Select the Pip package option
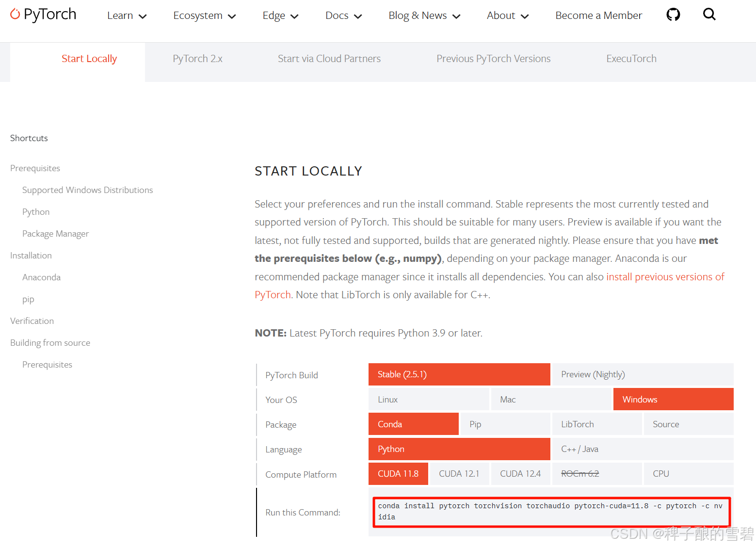756x547 pixels. pyautogui.click(x=505, y=424)
